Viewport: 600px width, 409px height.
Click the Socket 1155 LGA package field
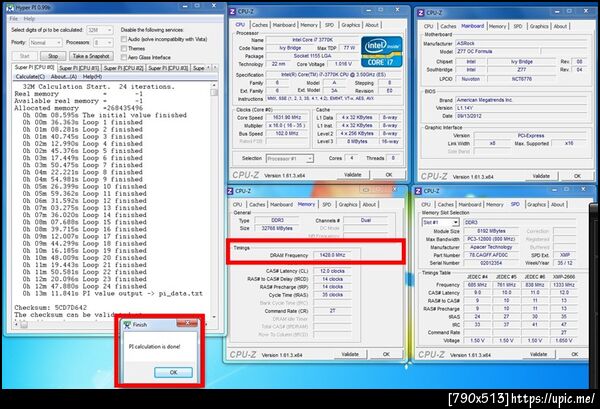pyautogui.click(x=312, y=56)
